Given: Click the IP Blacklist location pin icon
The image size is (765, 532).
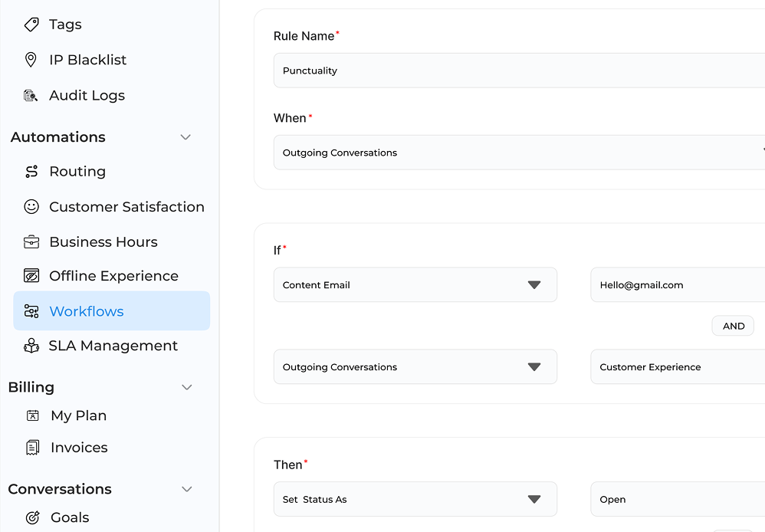Looking at the screenshot, I should [31, 60].
